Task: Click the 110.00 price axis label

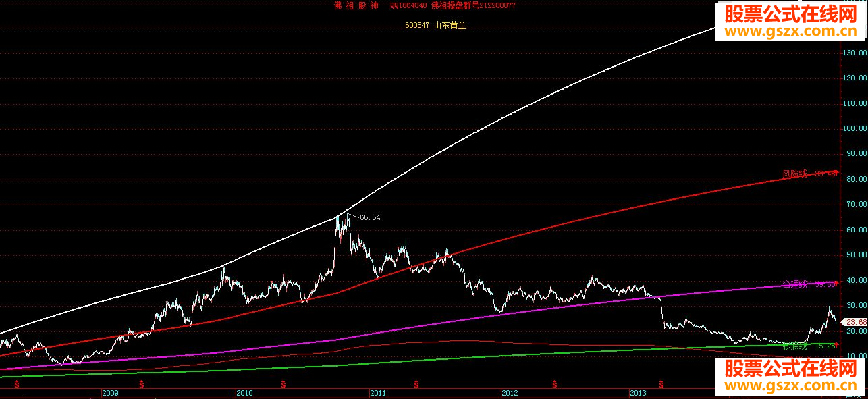Action: 855,103
